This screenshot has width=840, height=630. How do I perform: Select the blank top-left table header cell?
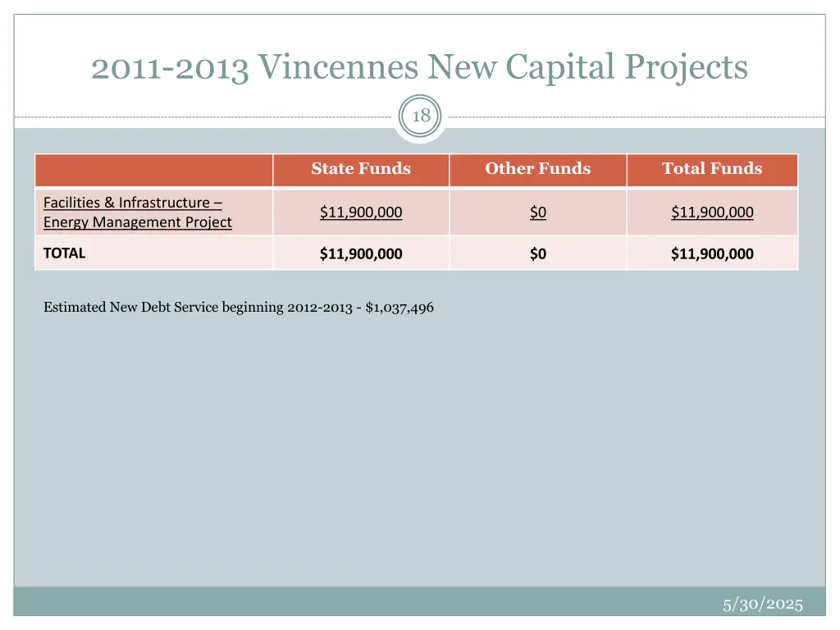tap(153, 170)
